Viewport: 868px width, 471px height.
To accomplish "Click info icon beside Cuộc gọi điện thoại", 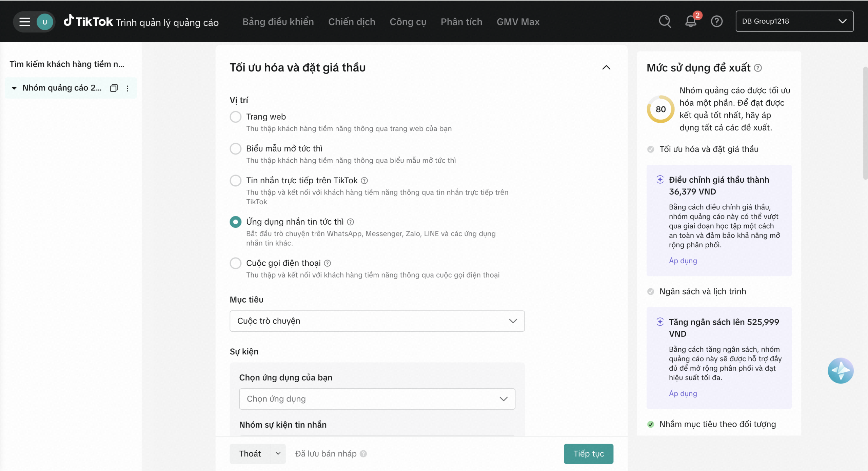I will coord(327,263).
